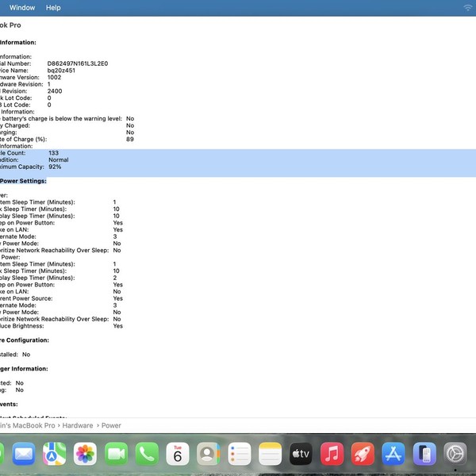Click Power in the path bar
This screenshot has height=476, width=476.
111,426
